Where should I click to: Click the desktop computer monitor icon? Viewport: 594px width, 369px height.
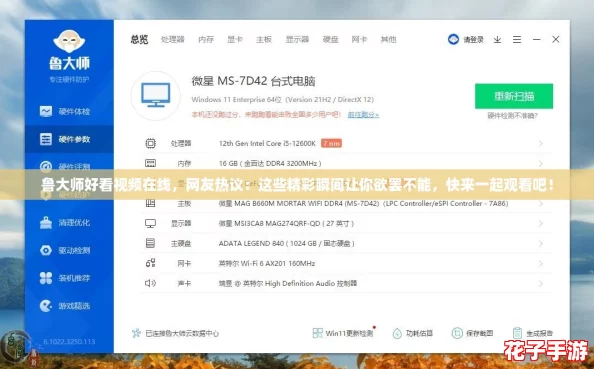[x=156, y=95]
